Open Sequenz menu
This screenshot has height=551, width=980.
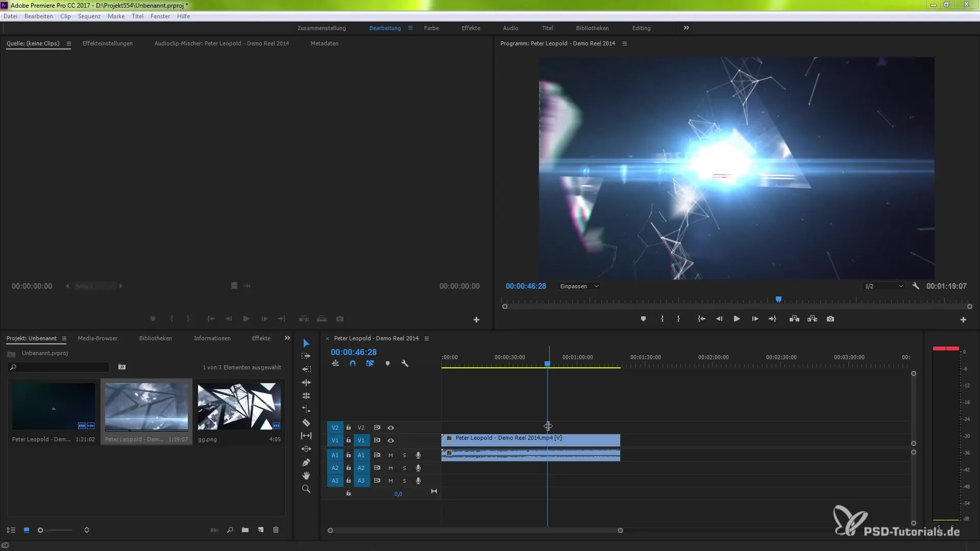point(89,16)
